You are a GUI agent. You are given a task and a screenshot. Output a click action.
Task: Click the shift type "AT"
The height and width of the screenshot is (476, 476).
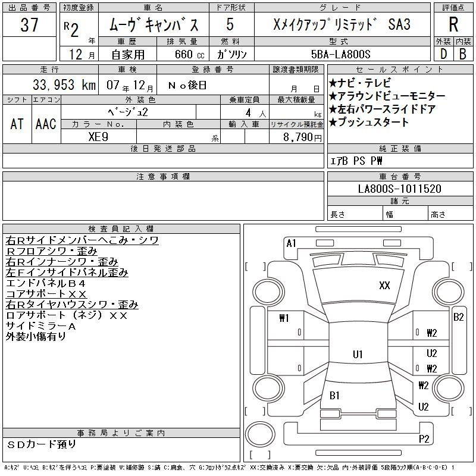point(17,124)
